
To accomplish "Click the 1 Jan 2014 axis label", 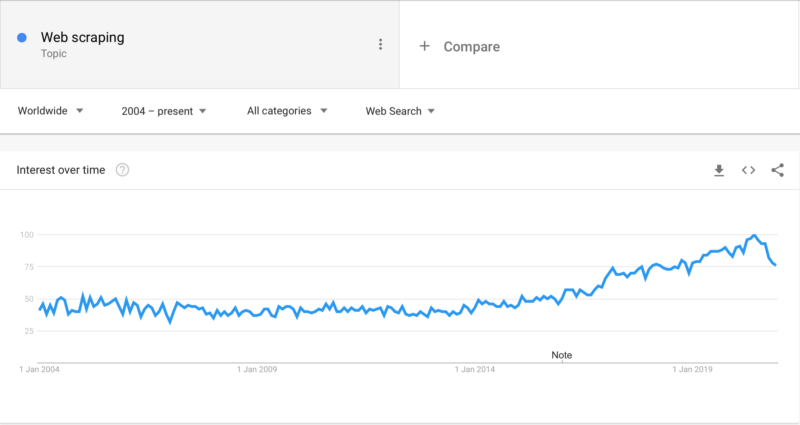I will coord(475,369).
